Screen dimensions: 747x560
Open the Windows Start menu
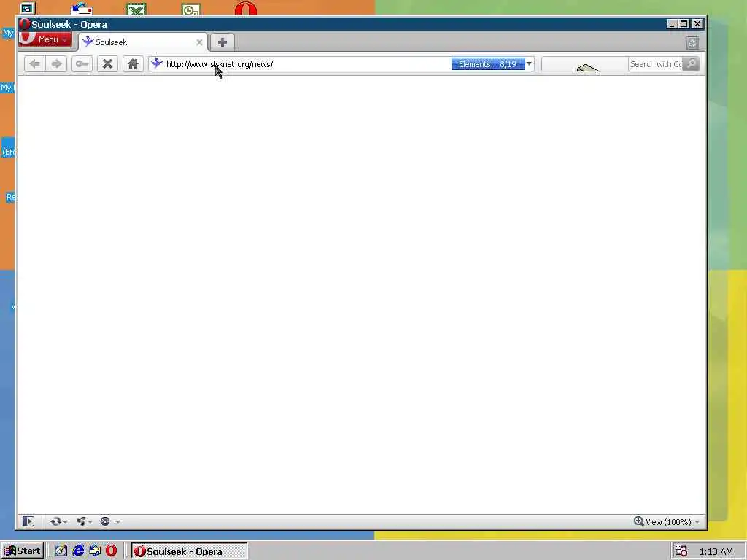23,551
